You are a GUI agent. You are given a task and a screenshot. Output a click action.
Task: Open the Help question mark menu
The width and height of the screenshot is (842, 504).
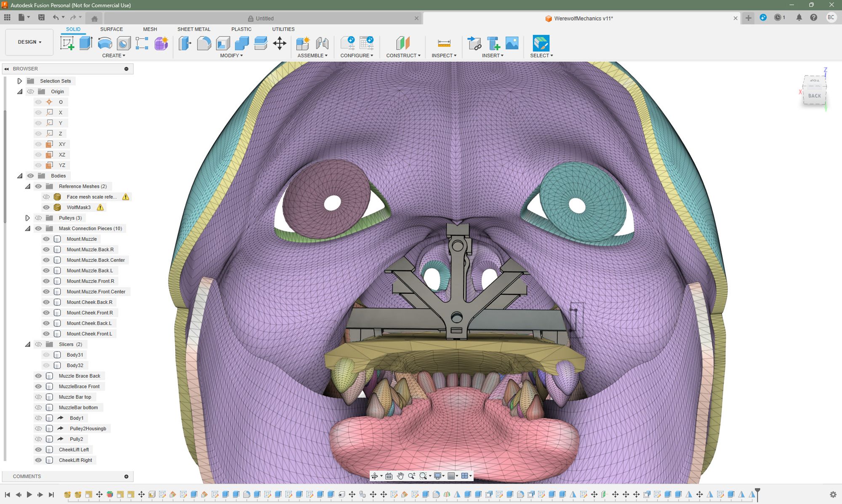(814, 18)
